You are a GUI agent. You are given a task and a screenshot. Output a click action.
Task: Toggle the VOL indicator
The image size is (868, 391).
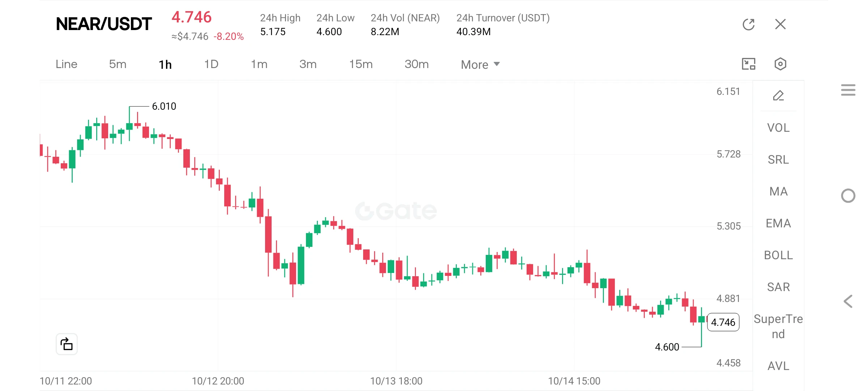click(778, 128)
